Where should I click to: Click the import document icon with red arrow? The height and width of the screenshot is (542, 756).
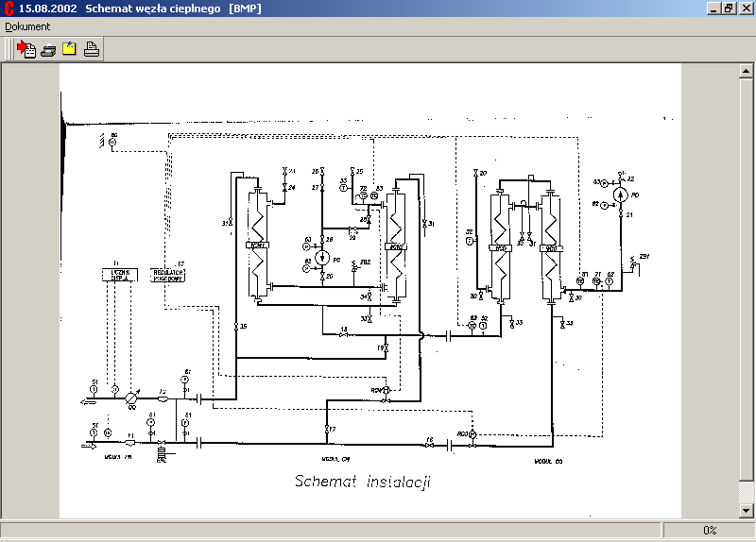pos(26,50)
